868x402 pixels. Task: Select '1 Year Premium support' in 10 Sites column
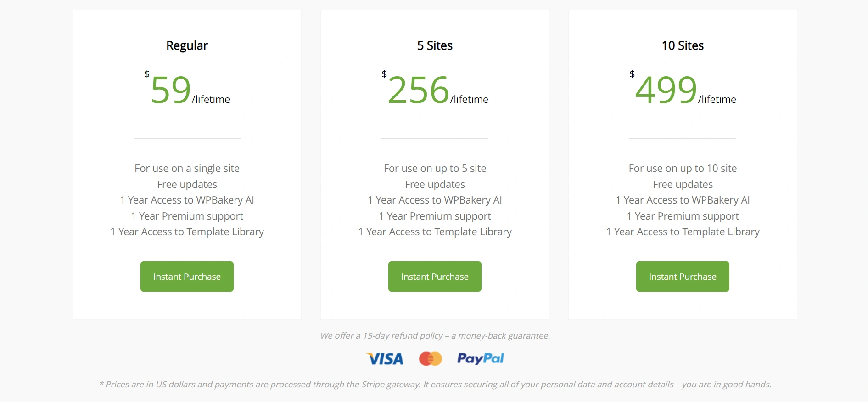coord(683,216)
